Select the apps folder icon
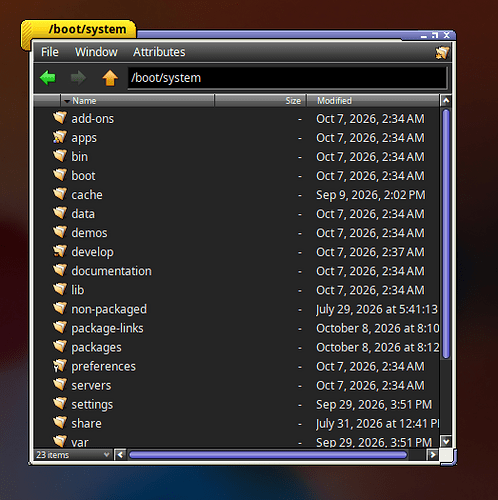This screenshot has width=498, height=500. [60, 137]
